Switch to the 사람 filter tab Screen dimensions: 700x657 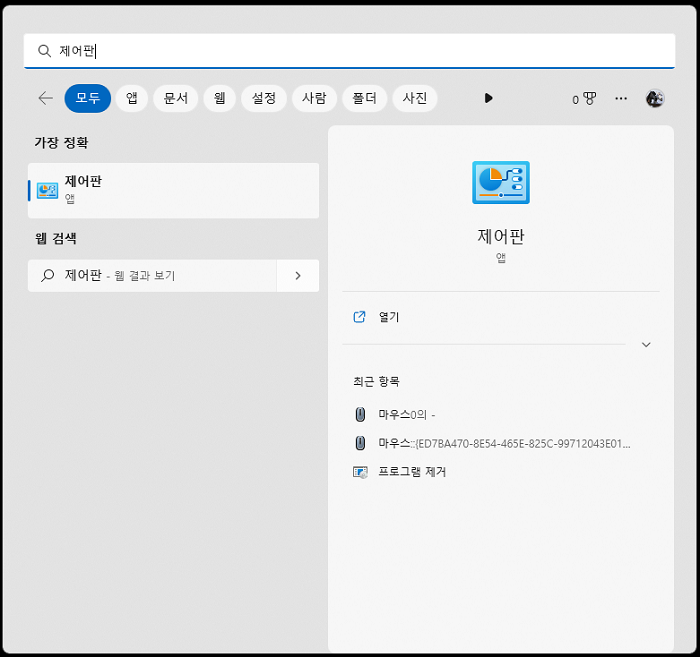pos(314,98)
